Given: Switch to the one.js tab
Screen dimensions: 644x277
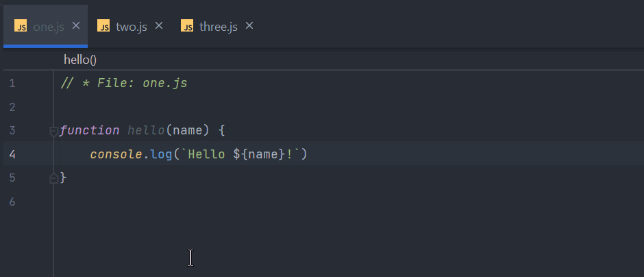Looking at the screenshot, I should pyautogui.click(x=45, y=26).
